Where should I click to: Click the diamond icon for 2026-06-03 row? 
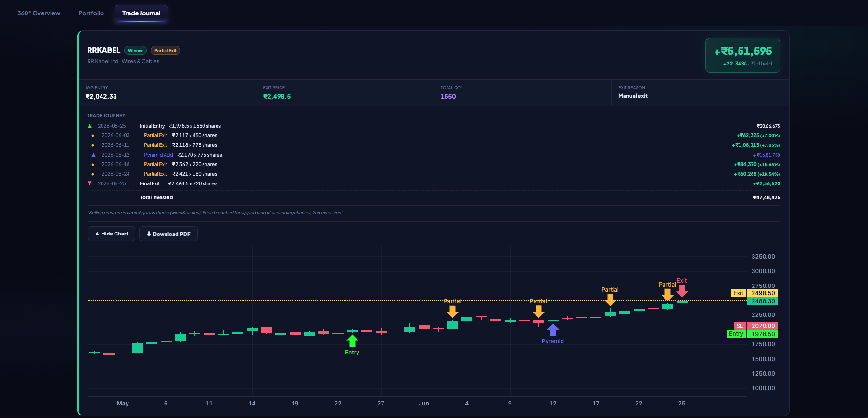(x=93, y=136)
